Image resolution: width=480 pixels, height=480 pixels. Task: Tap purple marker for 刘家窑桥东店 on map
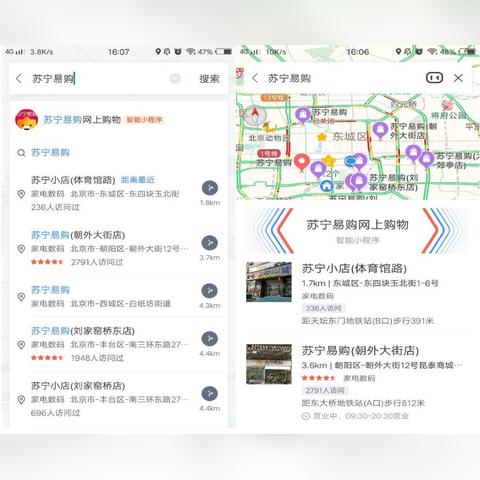point(359,182)
